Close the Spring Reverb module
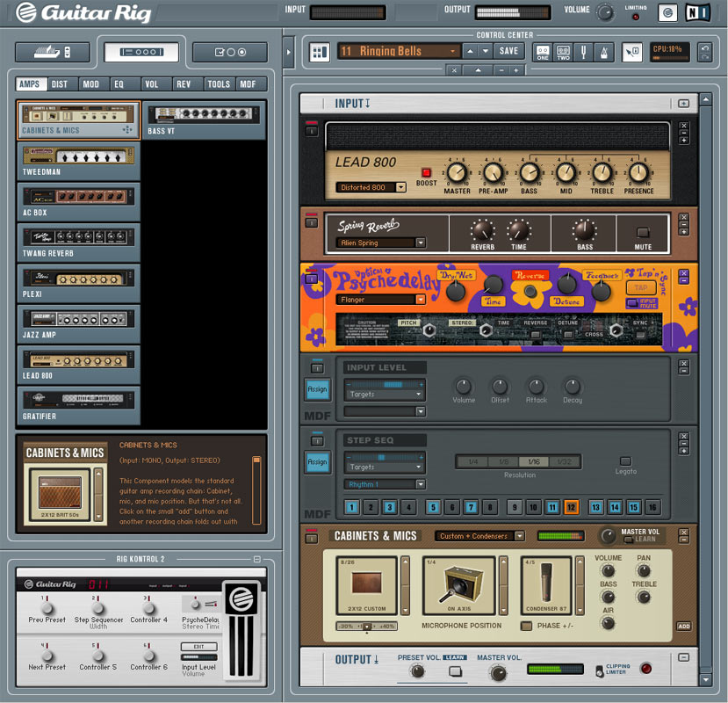 click(x=683, y=217)
